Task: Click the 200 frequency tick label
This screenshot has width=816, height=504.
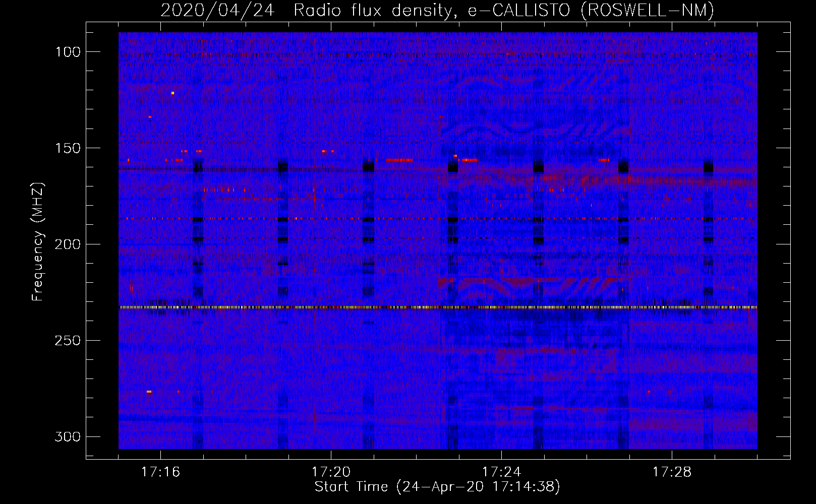Action: (x=68, y=244)
